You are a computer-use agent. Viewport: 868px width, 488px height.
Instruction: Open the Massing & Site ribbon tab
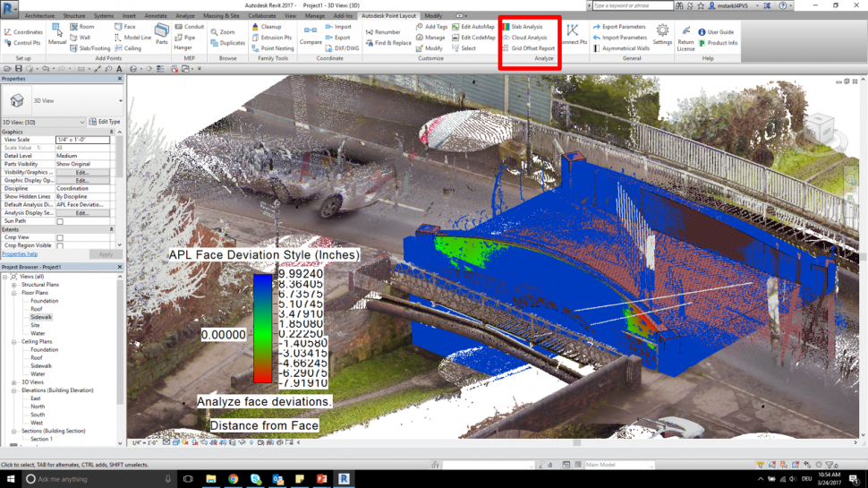click(x=221, y=16)
